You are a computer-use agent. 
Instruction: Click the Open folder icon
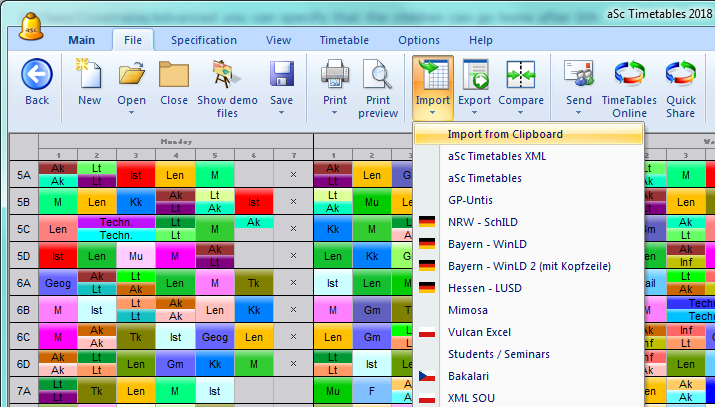[131, 73]
